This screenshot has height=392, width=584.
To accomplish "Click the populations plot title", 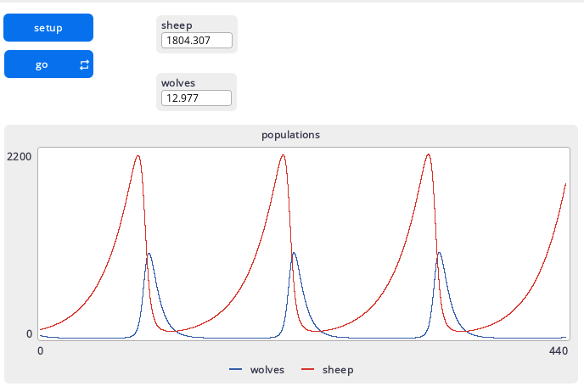I will pyautogui.click(x=290, y=135).
